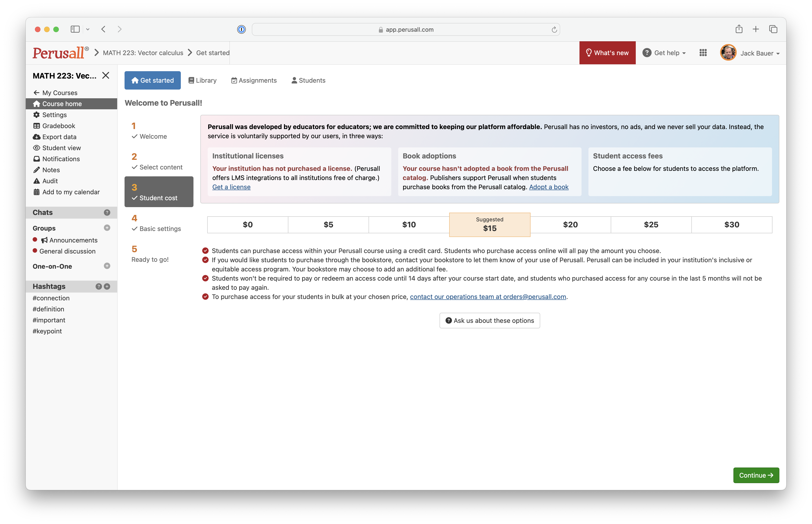Viewport: 812px width, 524px height.
Task: Expand the Groups section in Chats
Action: point(44,228)
